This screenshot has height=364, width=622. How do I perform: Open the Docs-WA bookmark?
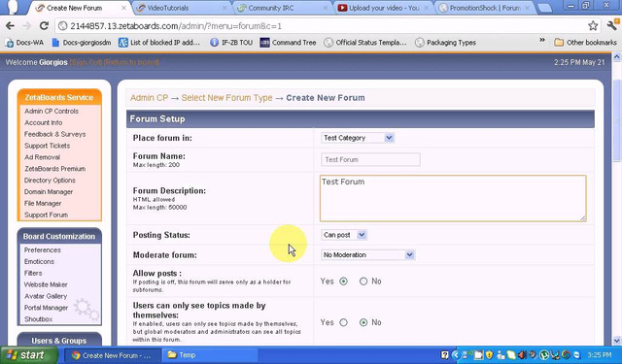coord(24,43)
